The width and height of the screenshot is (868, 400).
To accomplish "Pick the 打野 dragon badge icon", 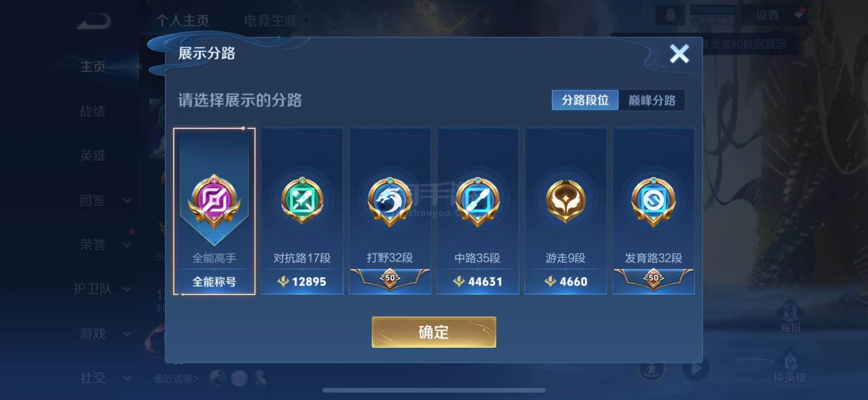I will tap(390, 201).
